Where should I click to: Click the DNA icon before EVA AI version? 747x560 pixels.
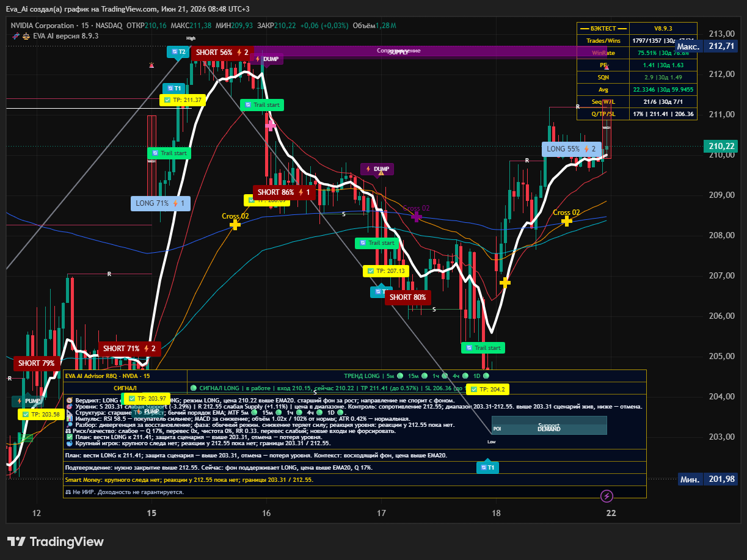coord(16,36)
